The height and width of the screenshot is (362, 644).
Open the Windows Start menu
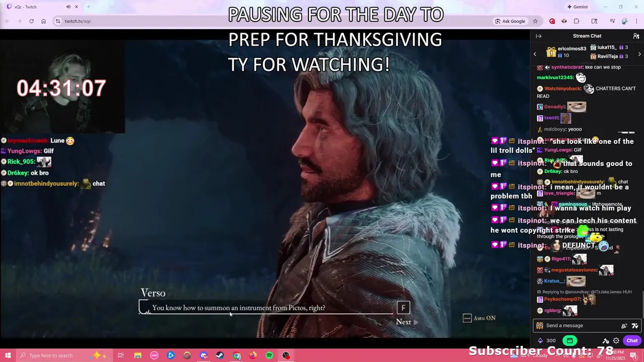point(8,355)
